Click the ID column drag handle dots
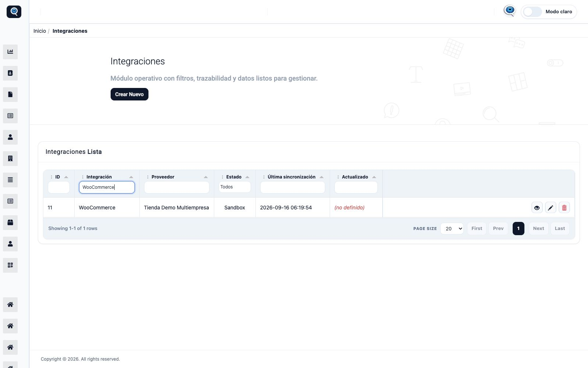 click(x=51, y=177)
